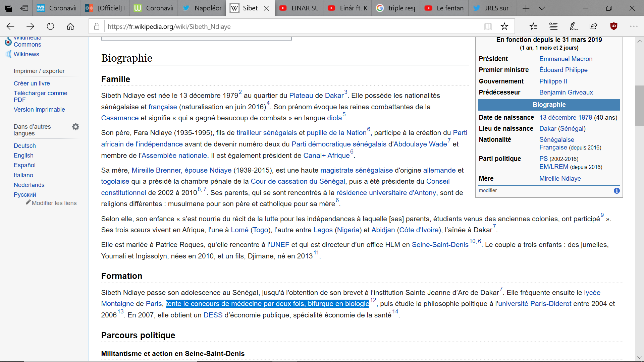Expand the tab preview chevron
644x362 pixels.
[x=542, y=8]
